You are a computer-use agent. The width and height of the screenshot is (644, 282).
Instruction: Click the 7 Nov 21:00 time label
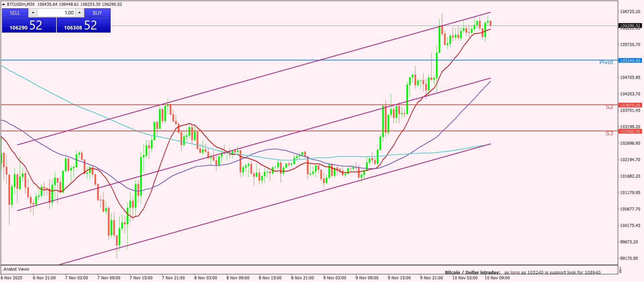[x=173, y=278]
